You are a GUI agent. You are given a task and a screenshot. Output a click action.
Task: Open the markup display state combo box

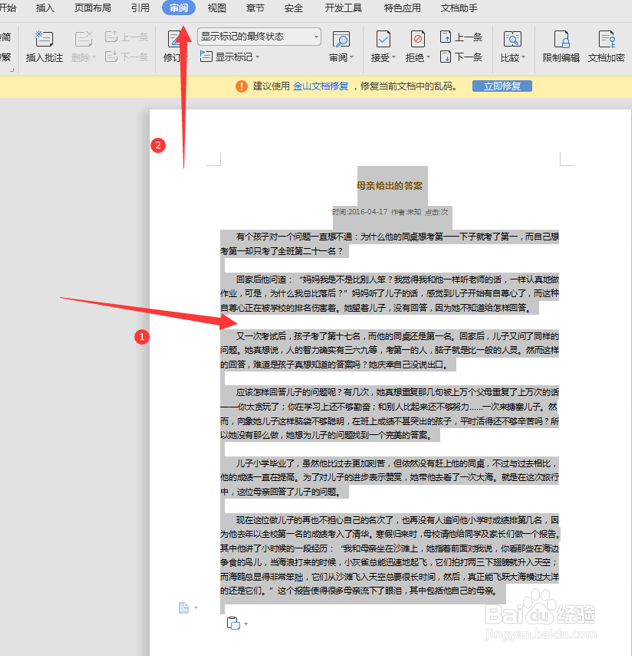[x=259, y=37]
